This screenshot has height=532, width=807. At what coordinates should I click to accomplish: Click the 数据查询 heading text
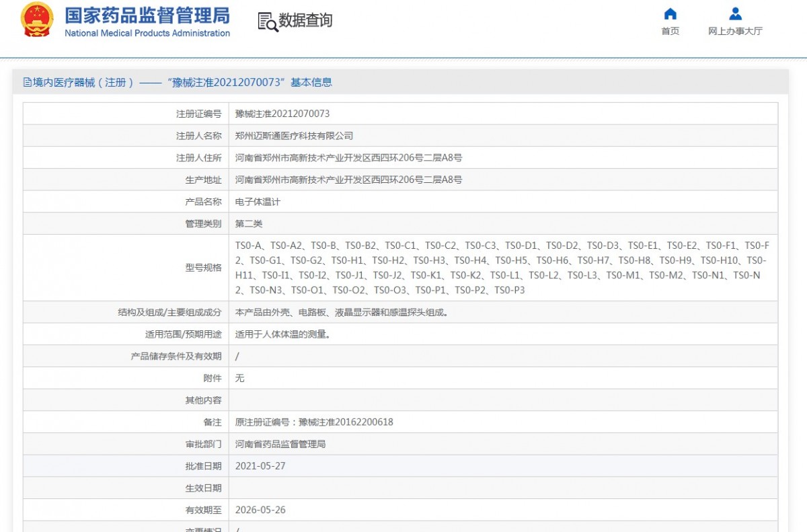(x=305, y=21)
